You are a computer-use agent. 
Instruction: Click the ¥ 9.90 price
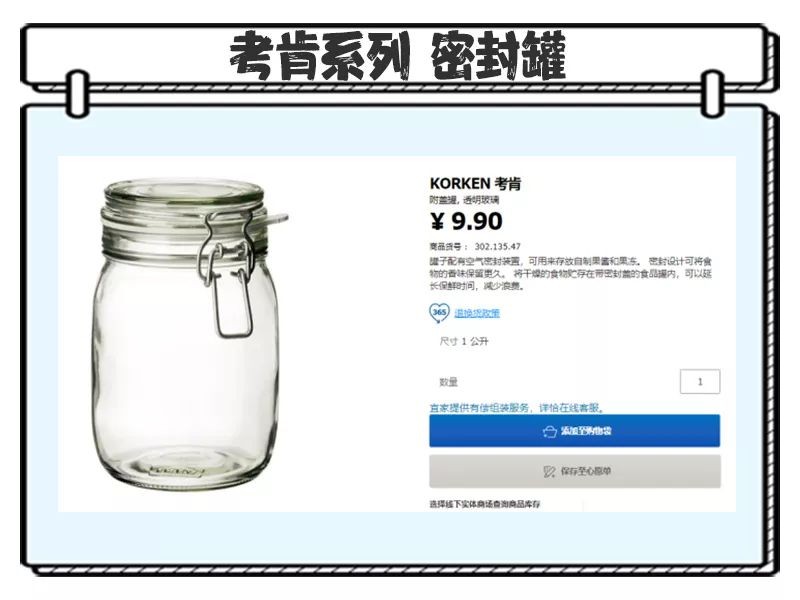coord(466,221)
